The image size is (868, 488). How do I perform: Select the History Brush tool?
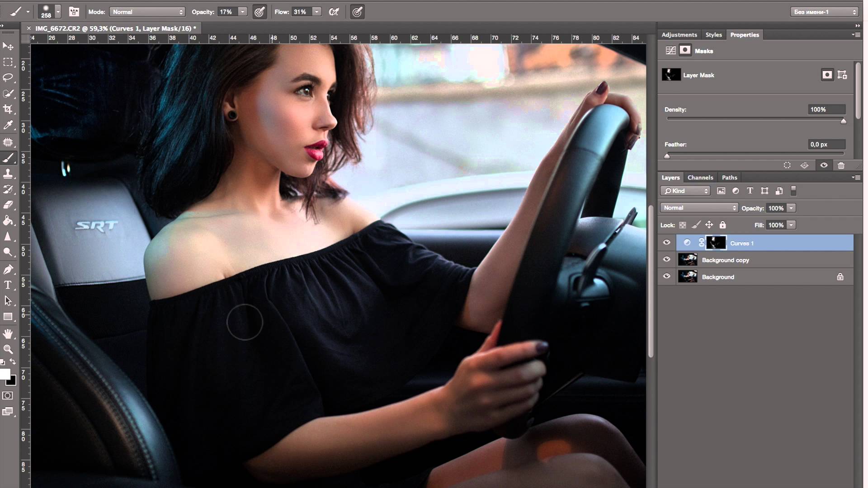8,189
